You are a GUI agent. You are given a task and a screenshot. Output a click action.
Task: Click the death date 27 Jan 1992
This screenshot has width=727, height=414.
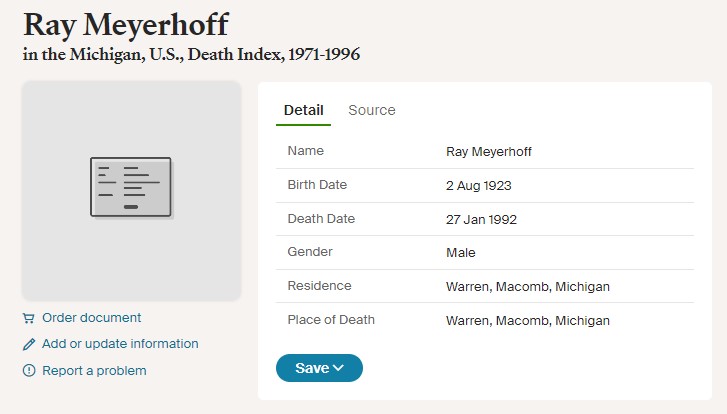tap(481, 219)
